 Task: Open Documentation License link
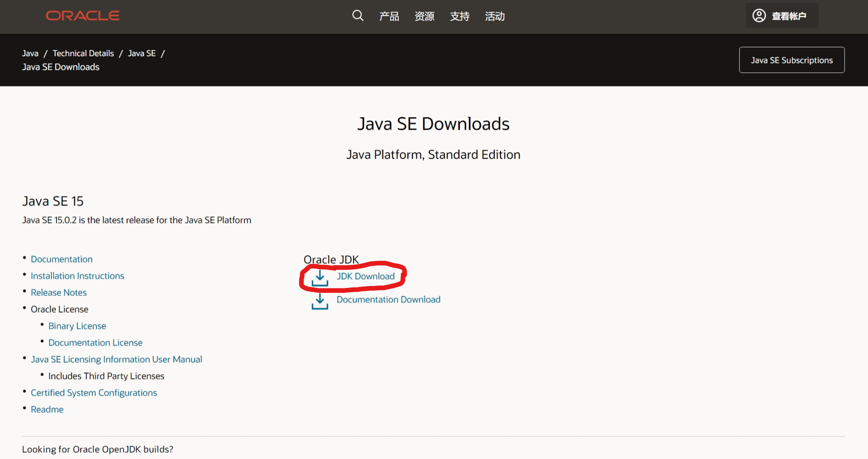(95, 343)
